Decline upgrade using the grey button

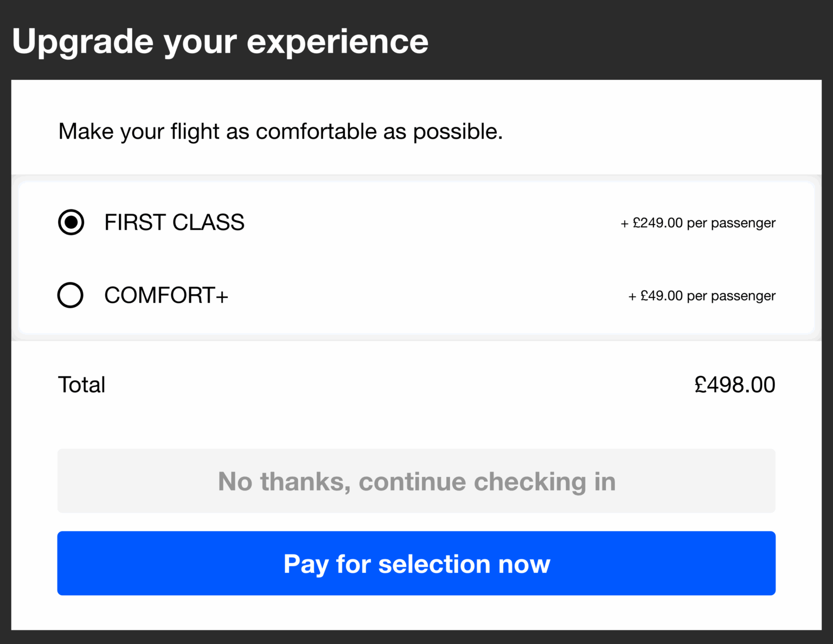(416, 481)
